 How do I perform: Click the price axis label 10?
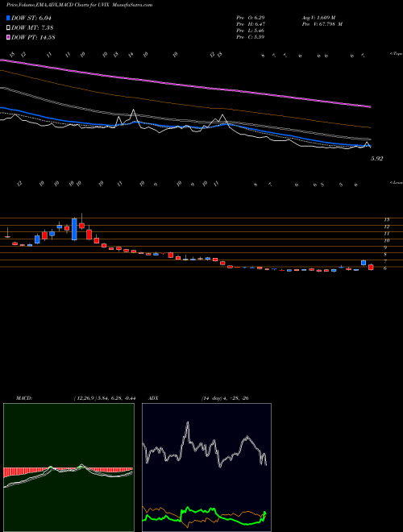click(387, 240)
